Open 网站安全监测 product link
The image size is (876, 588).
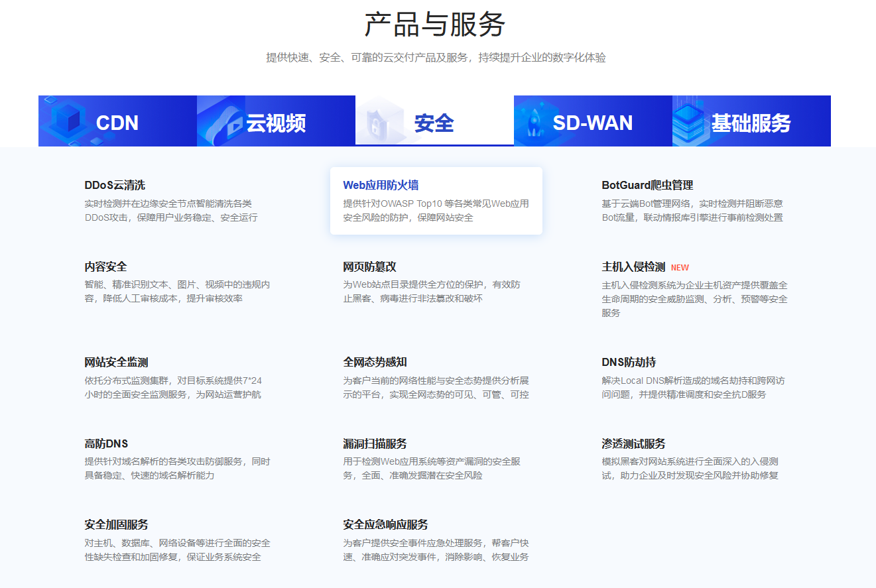point(116,362)
